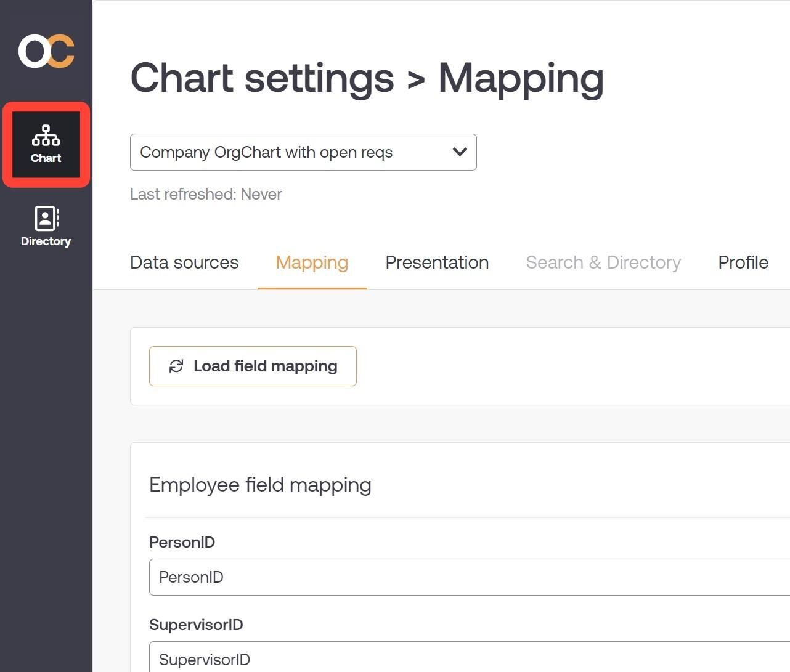Select the Mapping tab
The width and height of the screenshot is (790, 672).
[x=312, y=262]
